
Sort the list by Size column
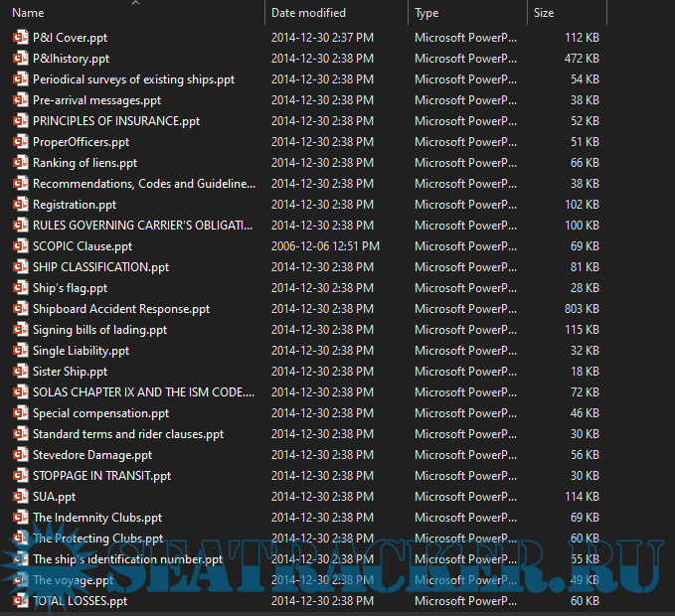click(x=544, y=13)
